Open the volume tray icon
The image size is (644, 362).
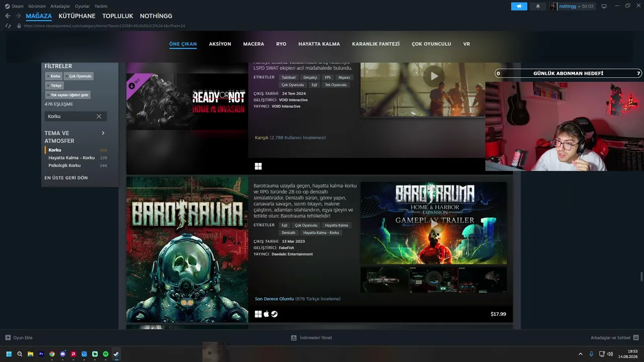coord(610,354)
